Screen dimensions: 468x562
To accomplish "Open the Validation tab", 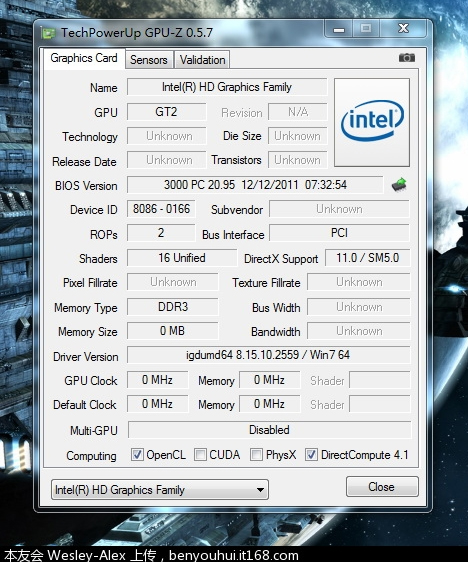I will (202, 60).
